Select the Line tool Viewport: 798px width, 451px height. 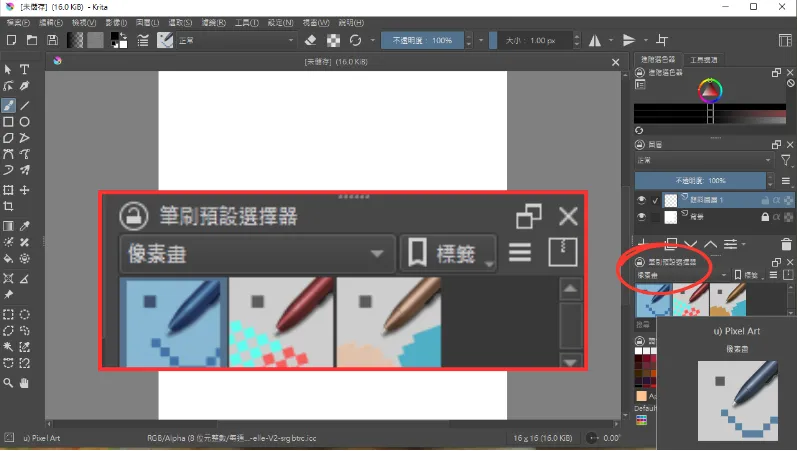pyautogui.click(x=25, y=105)
